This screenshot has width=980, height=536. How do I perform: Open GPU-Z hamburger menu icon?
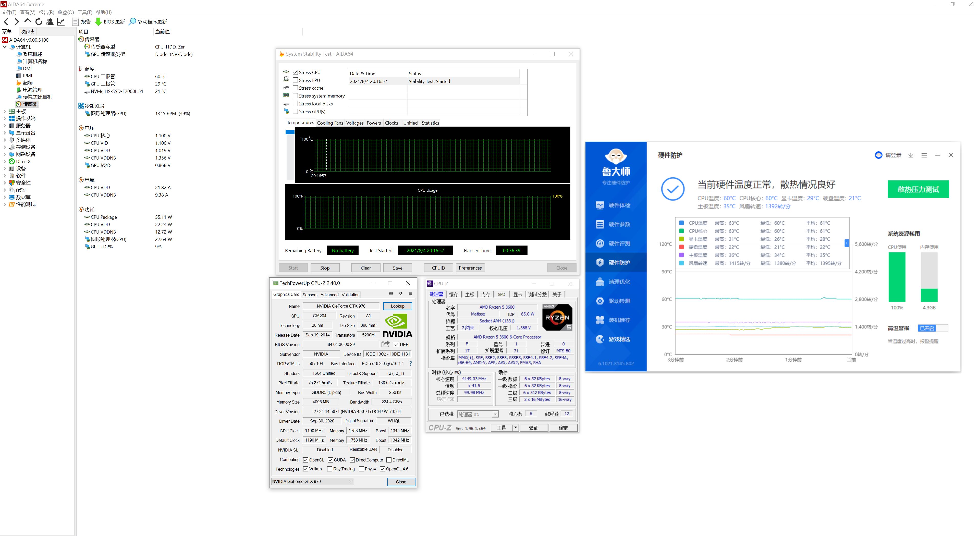[410, 293]
